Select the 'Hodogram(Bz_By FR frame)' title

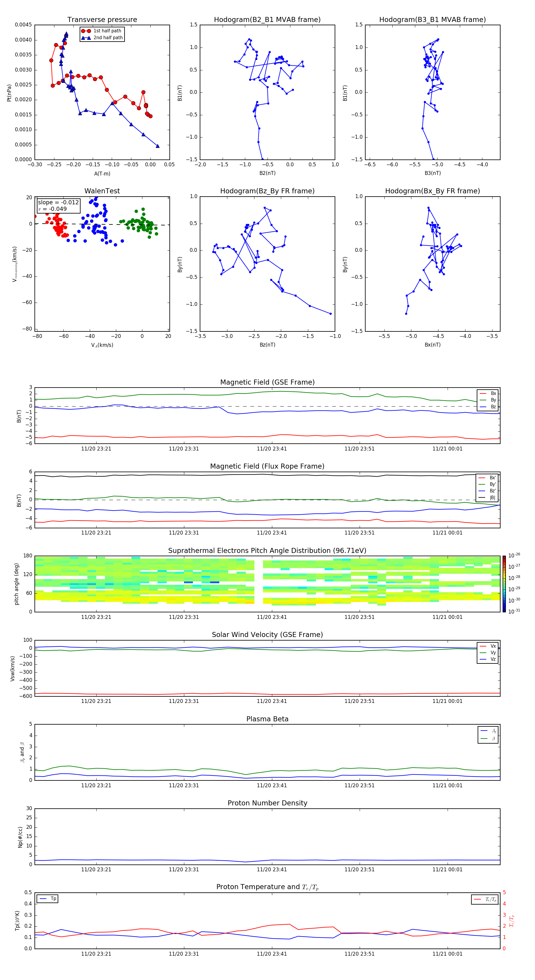[x=267, y=191]
